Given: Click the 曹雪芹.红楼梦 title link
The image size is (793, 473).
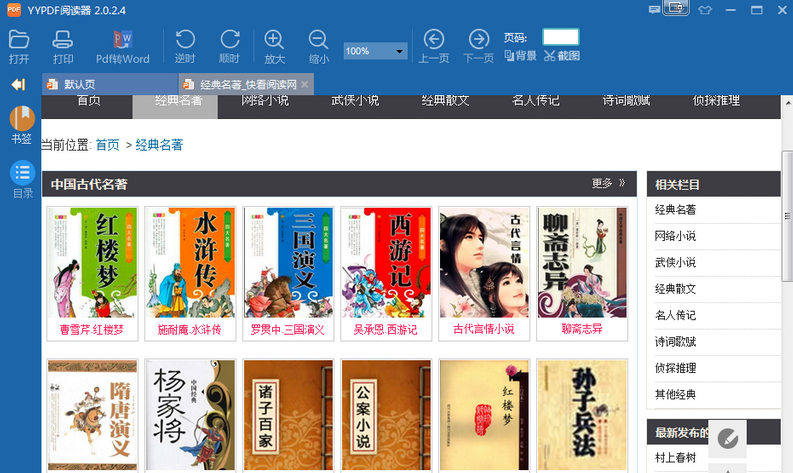Looking at the screenshot, I should click(x=92, y=330).
